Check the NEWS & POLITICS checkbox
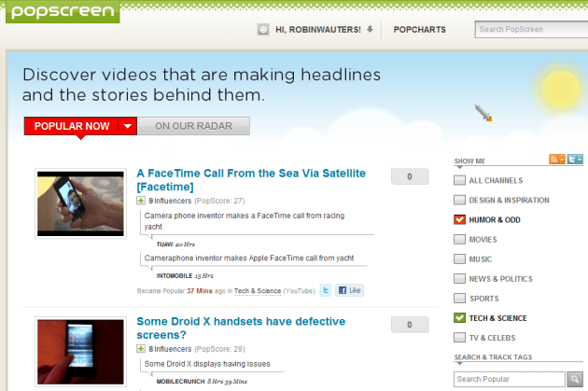This screenshot has height=391, width=588. [459, 278]
